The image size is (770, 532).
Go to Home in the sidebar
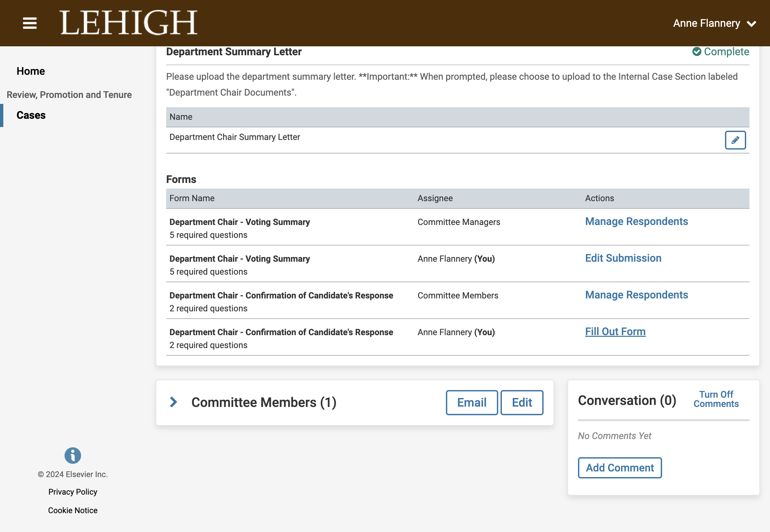pos(31,71)
